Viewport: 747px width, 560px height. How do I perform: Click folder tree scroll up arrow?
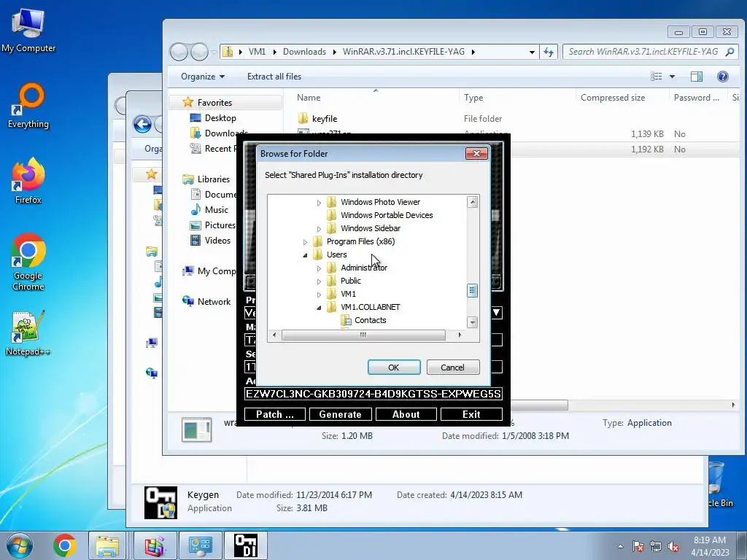click(472, 202)
